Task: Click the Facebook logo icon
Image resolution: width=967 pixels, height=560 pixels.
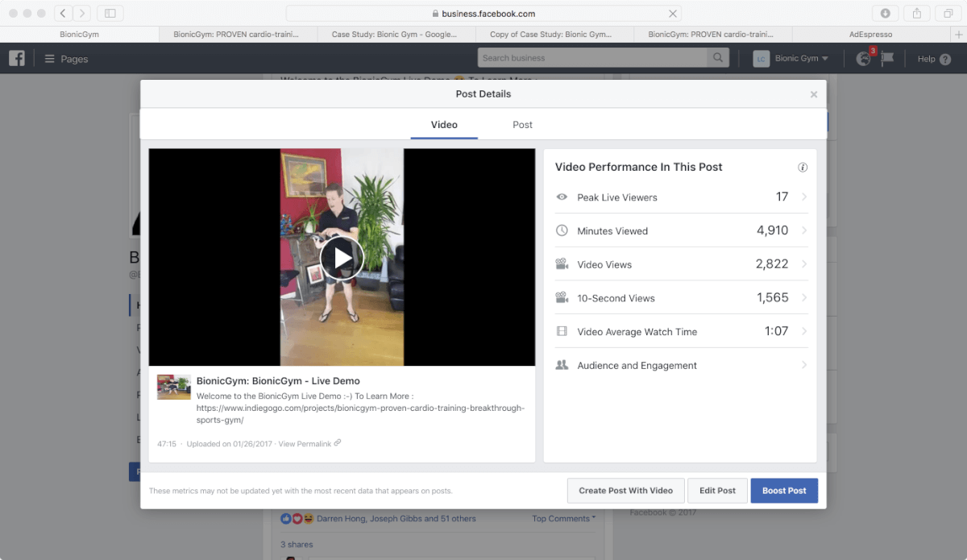Action: [x=17, y=59]
